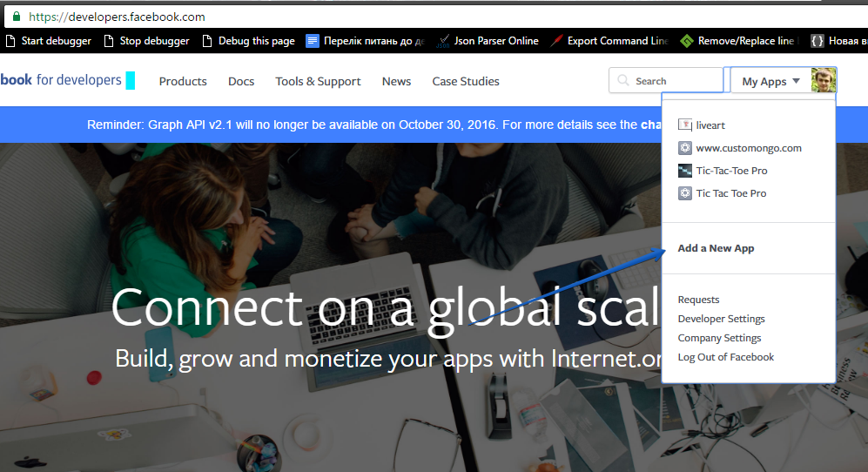Open the Docs menu
This screenshot has width=868, height=472.
pyautogui.click(x=241, y=82)
